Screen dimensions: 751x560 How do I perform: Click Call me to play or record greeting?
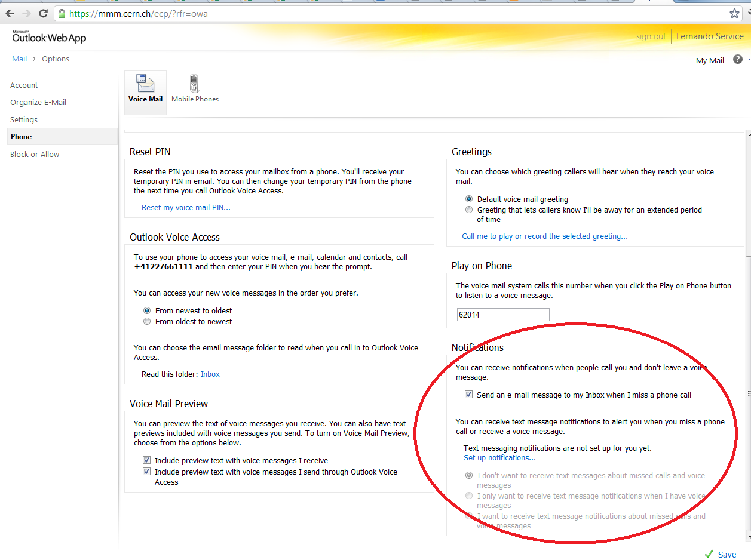(x=545, y=236)
